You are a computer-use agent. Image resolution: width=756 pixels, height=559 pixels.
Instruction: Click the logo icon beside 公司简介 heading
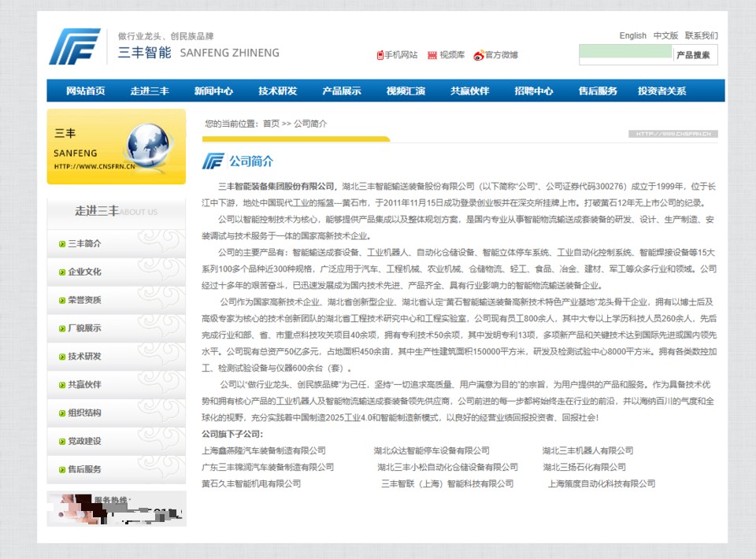click(x=213, y=161)
